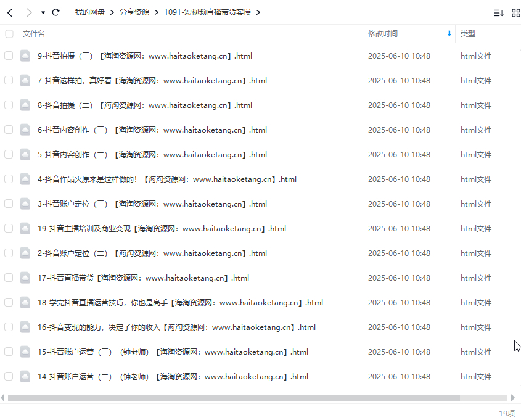Viewport: 521px width, 420px height.
Task: Check the box for 15-抖音账户运营（三）file
Action: pyautogui.click(x=9, y=352)
